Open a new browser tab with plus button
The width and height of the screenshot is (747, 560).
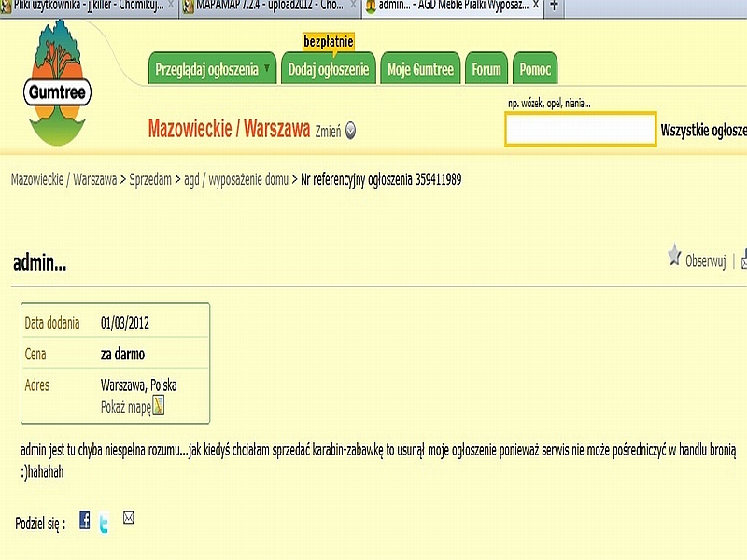point(554,6)
